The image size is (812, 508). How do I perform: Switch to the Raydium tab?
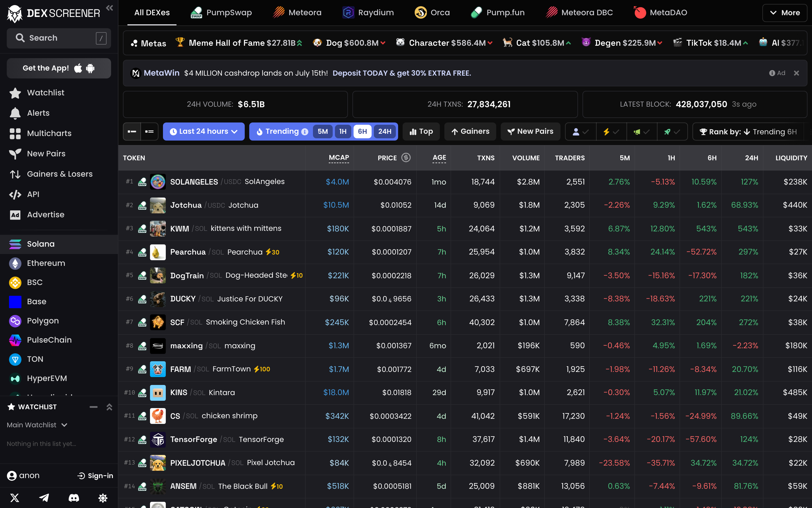point(368,13)
